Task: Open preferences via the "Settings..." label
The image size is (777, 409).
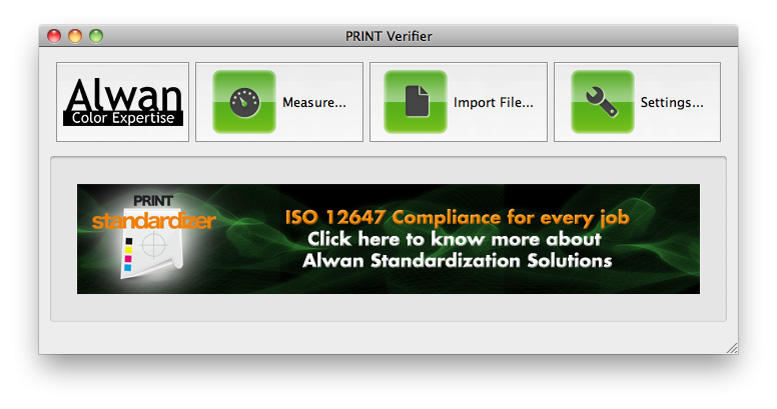Action: 672,102
